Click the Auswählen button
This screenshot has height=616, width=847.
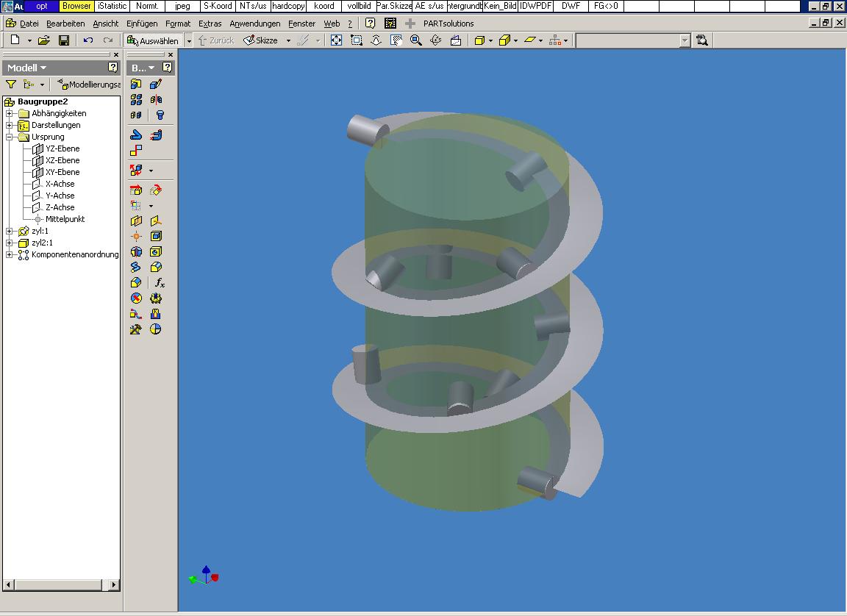coord(154,40)
